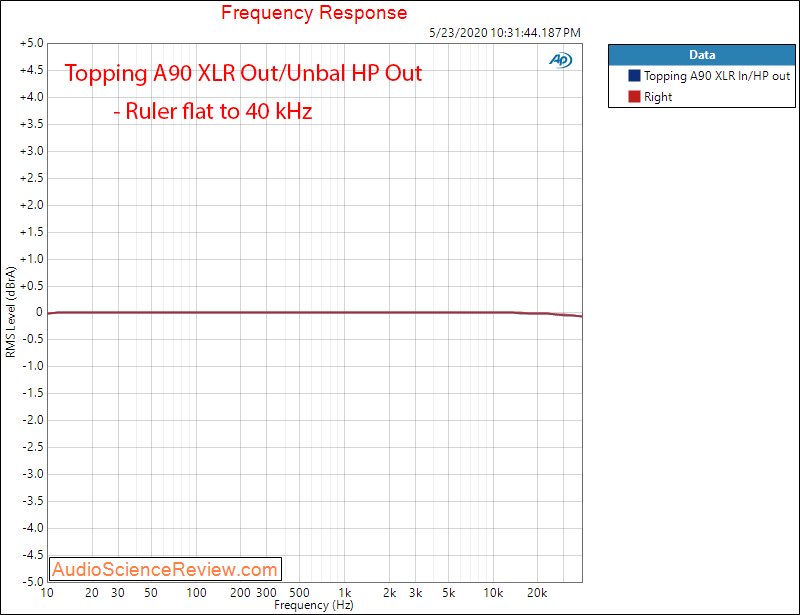
Task: Click the Data legend header
Action: pyautogui.click(x=702, y=55)
